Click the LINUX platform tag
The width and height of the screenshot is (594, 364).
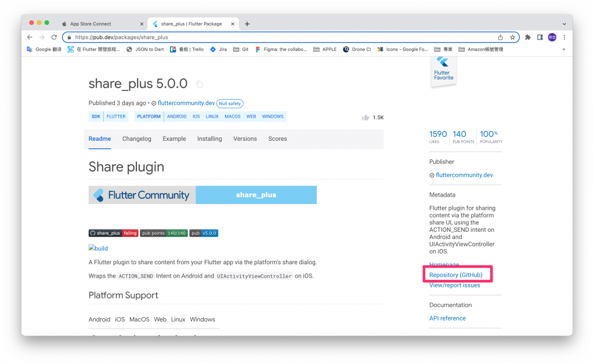212,117
